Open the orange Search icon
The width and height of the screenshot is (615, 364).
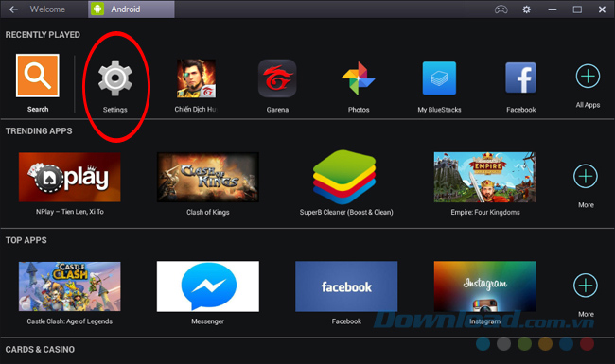(38, 76)
